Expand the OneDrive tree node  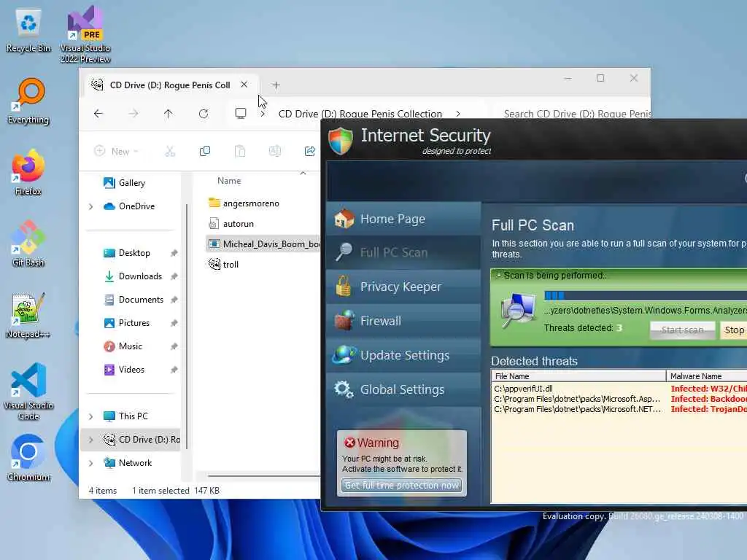point(90,206)
